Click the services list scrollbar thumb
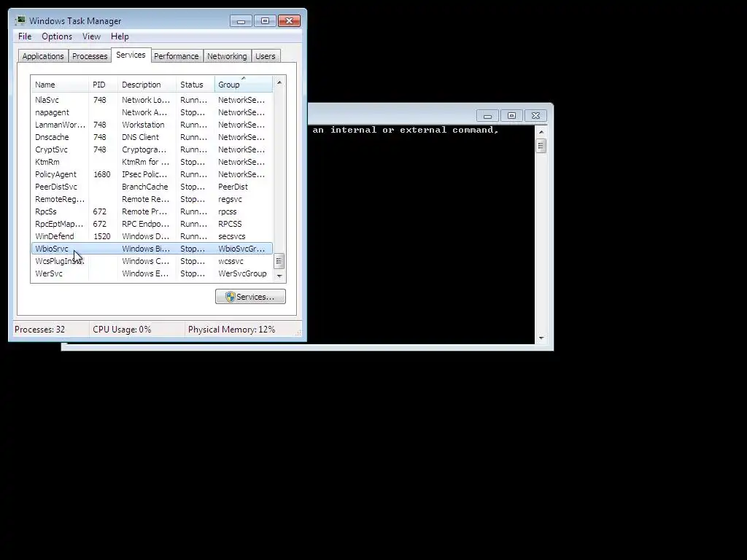This screenshot has width=747, height=560. click(x=279, y=260)
